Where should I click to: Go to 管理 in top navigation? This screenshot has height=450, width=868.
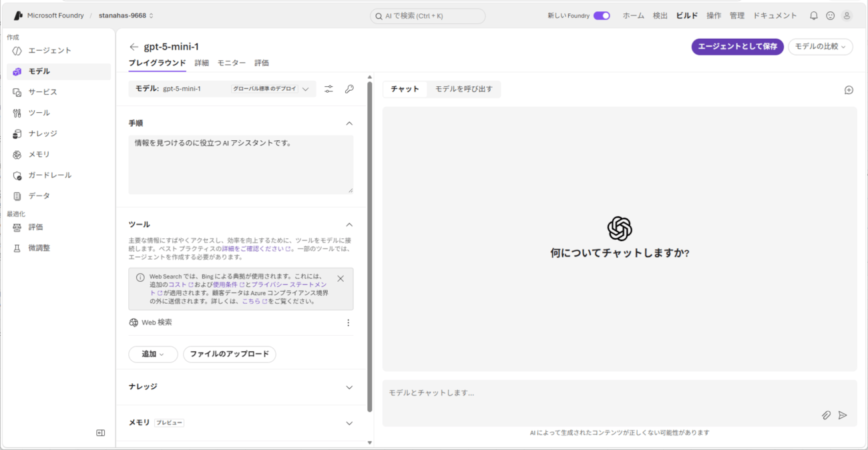pyautogui.click(x=737, y=15)
